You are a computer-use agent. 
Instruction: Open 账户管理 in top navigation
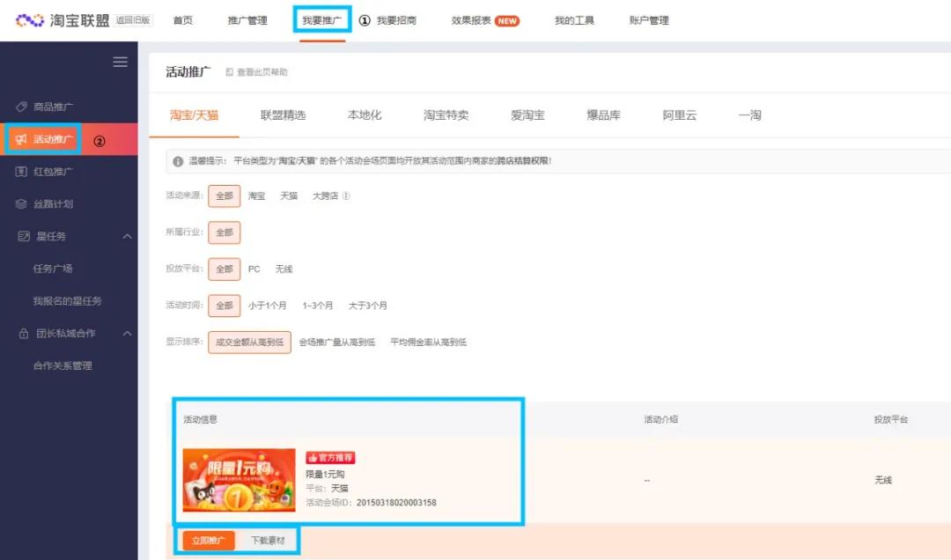(x=649, y=20)
